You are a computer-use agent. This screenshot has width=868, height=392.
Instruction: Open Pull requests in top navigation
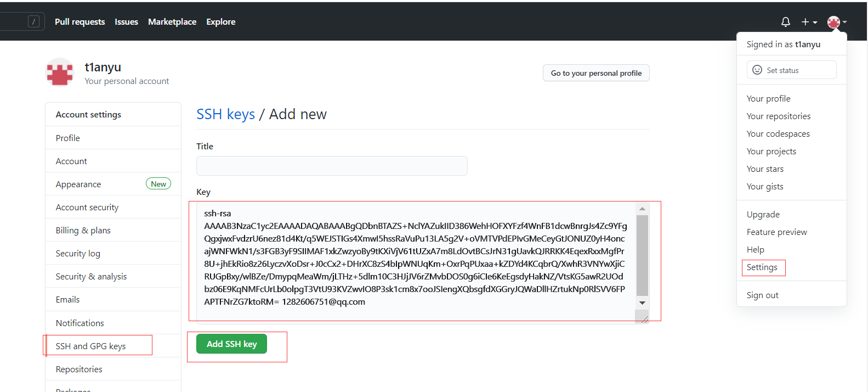pos(80,22)
